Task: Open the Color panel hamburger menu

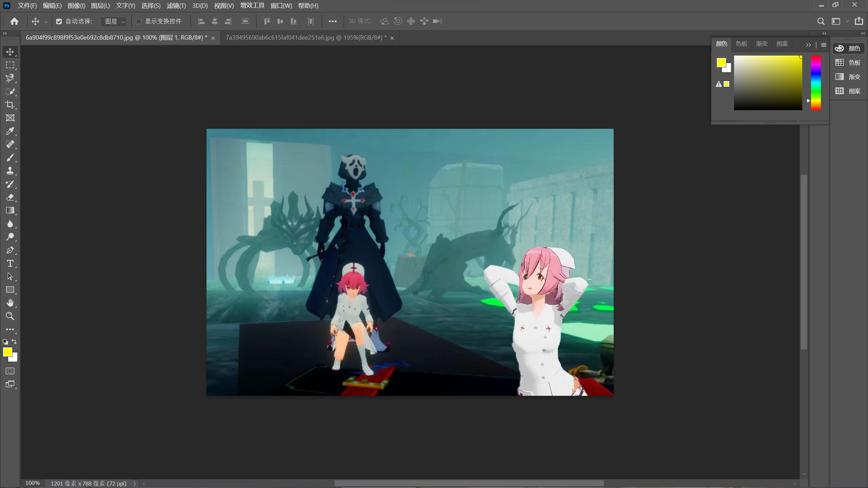Action: tap(824, 45)
